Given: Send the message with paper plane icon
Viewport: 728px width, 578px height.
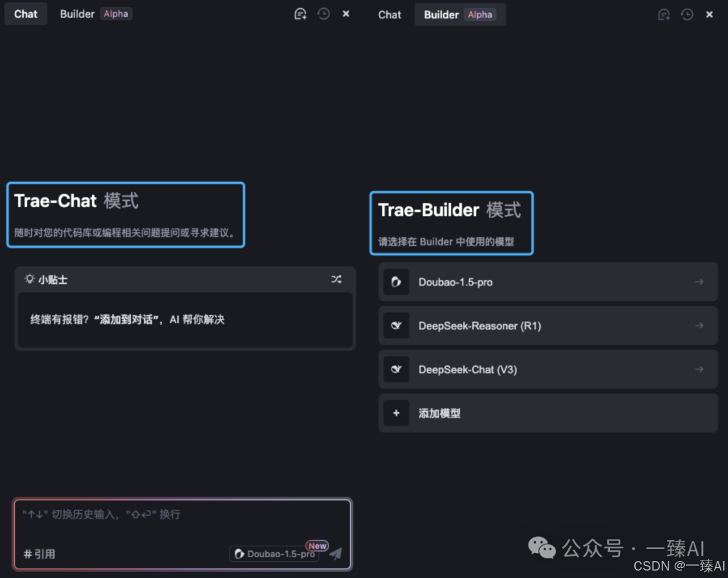Looking at the screenshot, I should click(x=336, y=553).
